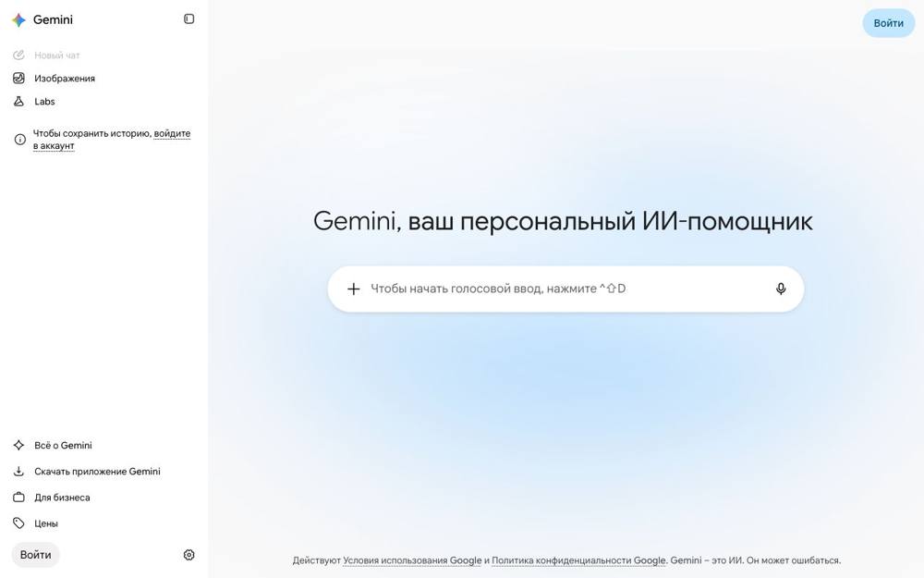
Task: Open settings with the gear icon
Action: (x=188, y=555)
